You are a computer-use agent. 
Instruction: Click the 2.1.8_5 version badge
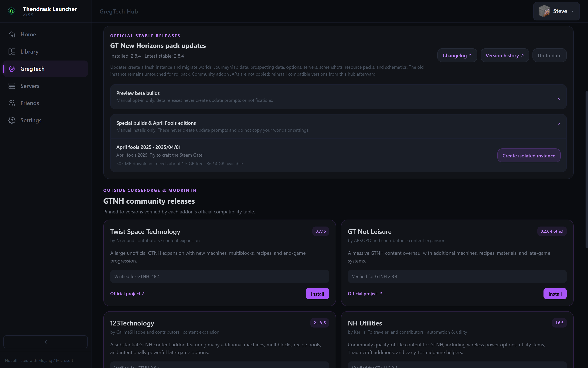pyautogui.click(x=320, y=323)
